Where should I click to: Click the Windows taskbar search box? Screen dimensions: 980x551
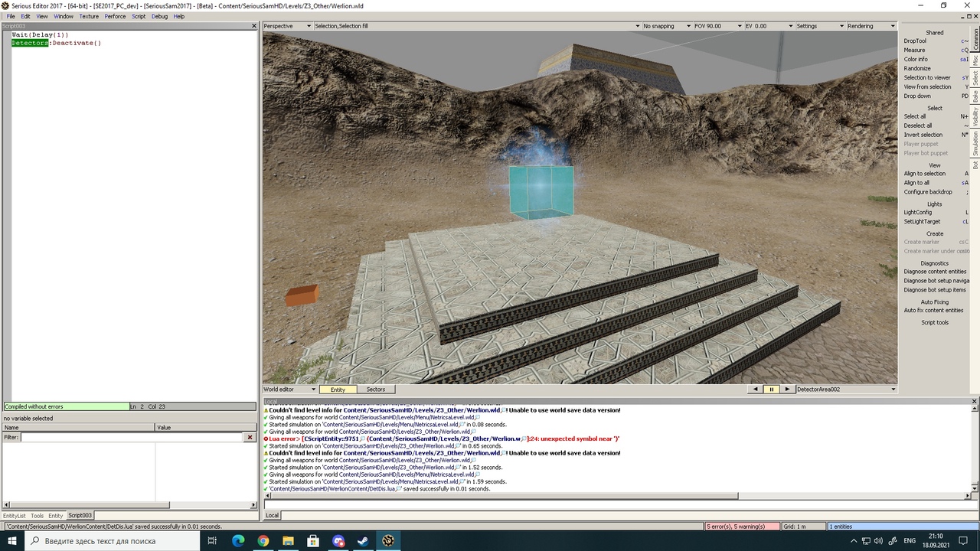click(x=113, y=541)
